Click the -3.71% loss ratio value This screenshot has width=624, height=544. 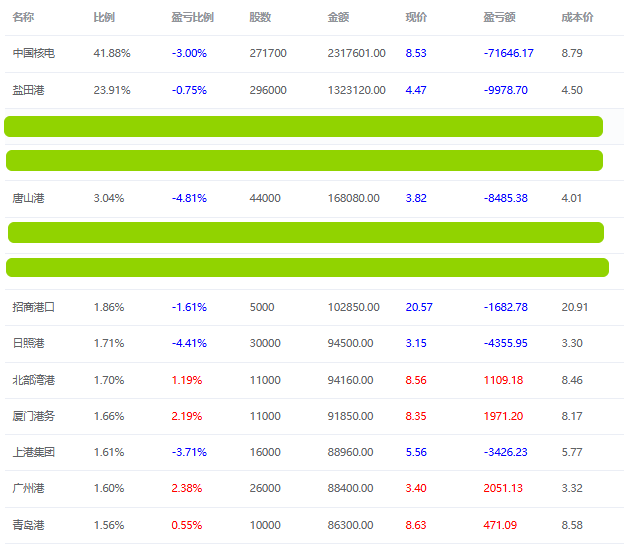(x=189, y=452)
